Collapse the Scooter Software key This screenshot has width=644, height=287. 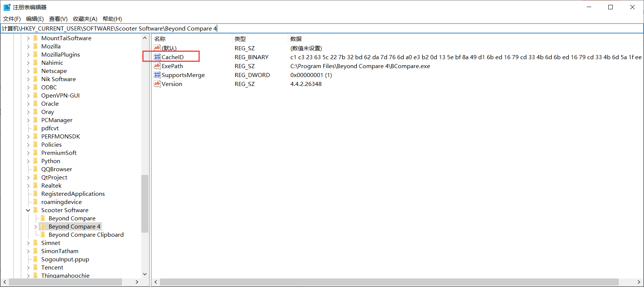coord(28,210)
